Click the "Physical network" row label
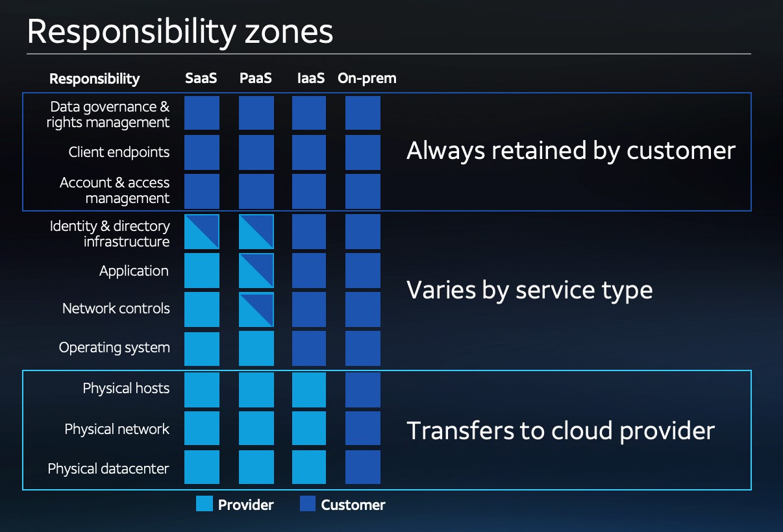This screenshot has width=783, height=532. (117, 429)
